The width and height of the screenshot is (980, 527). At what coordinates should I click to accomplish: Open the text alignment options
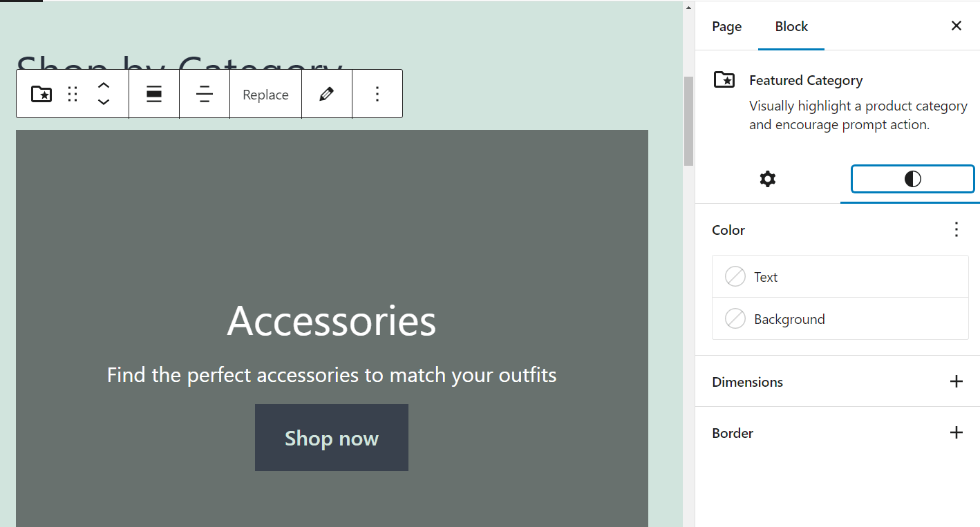[x=205, y=94]
